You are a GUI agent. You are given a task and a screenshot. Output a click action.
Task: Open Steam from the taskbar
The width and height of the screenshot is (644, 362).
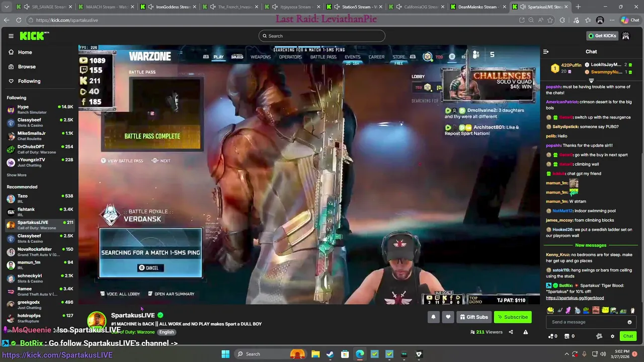coord(330,354)
